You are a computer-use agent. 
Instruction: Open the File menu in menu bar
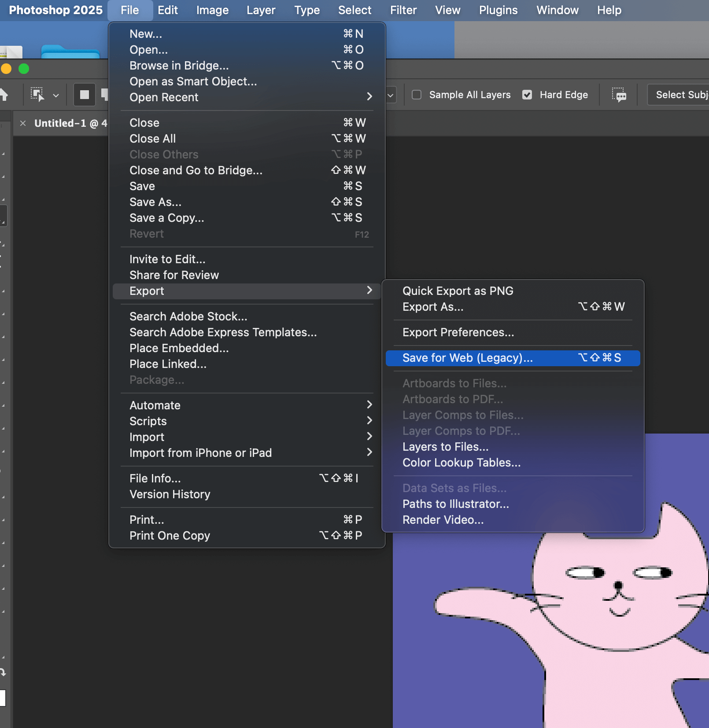click(x=130, y=10)
